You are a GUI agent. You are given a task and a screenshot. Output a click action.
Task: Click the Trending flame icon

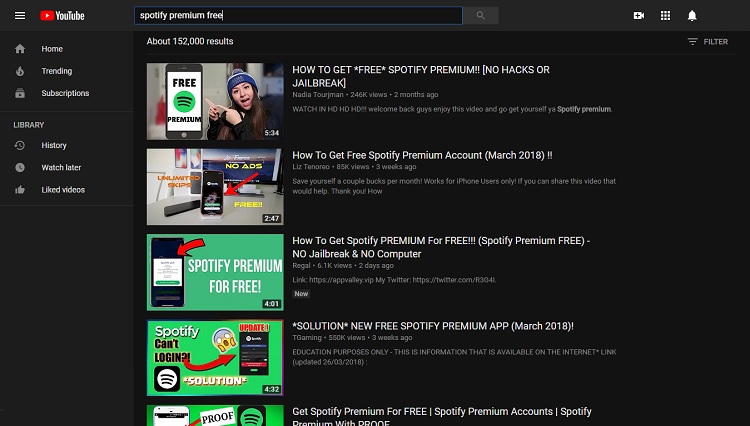click(20, 71)
